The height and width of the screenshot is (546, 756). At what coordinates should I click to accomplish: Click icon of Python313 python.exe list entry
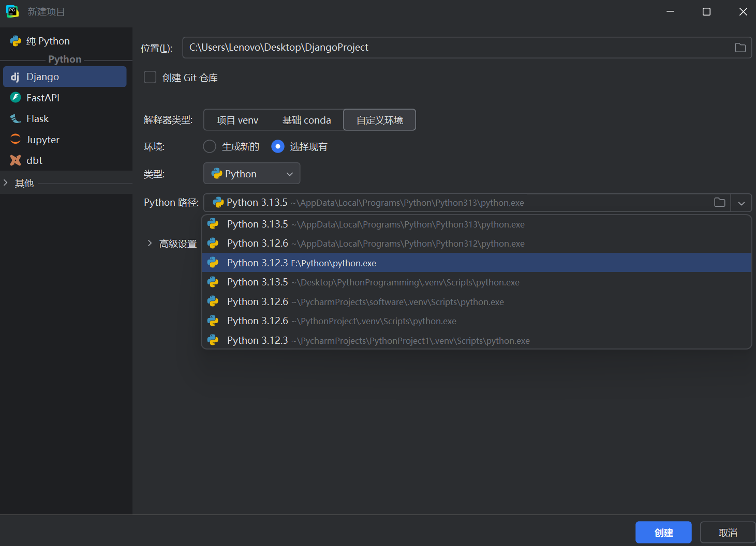click(213, 224)
